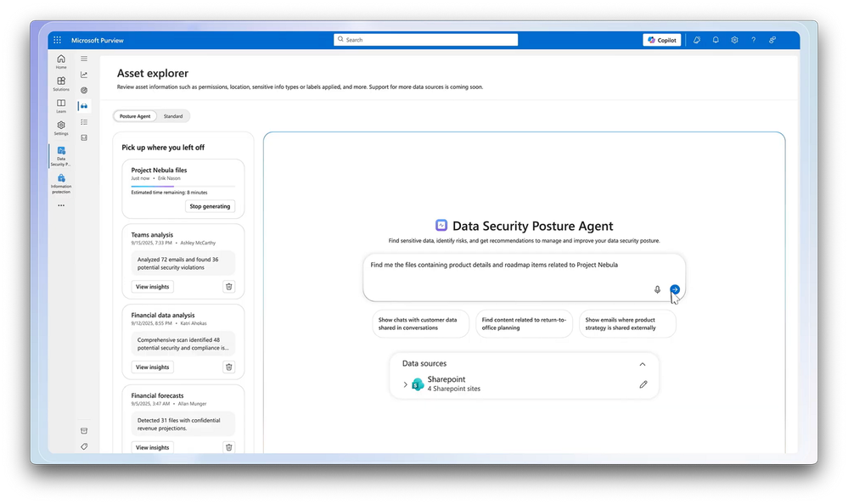
Task: Click the Financial data analysis title
Action: tap(163, 316)
